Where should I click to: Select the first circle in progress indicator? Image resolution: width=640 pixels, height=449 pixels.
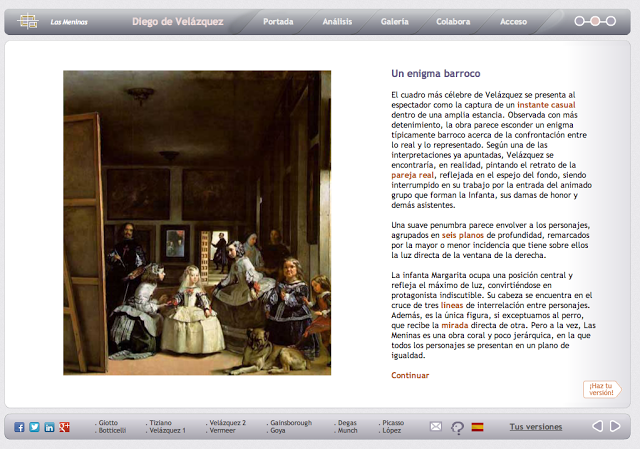coord(579,21)
